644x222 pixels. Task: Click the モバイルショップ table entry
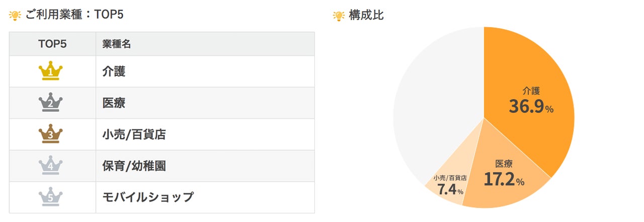[147, 197]
